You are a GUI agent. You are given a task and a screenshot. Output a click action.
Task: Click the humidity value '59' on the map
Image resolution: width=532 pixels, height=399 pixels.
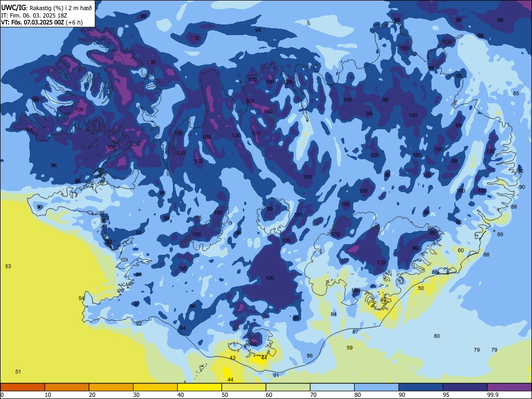point(350,347)
